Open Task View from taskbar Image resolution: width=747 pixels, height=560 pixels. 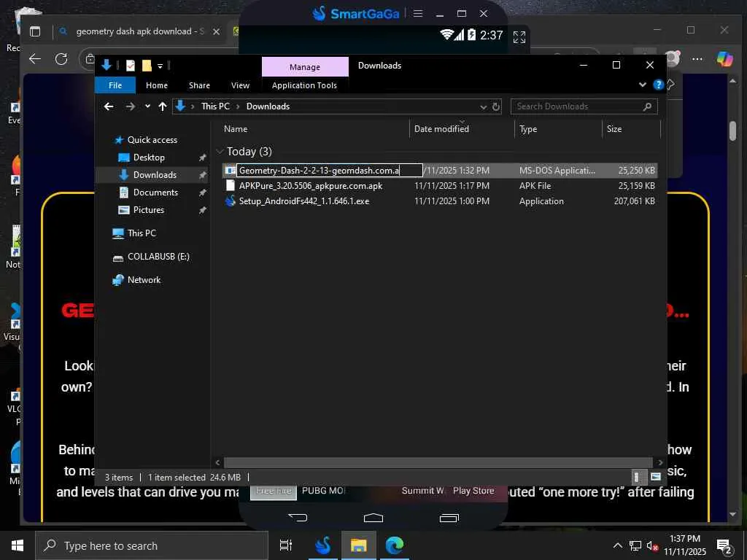(x=286, y=545)
